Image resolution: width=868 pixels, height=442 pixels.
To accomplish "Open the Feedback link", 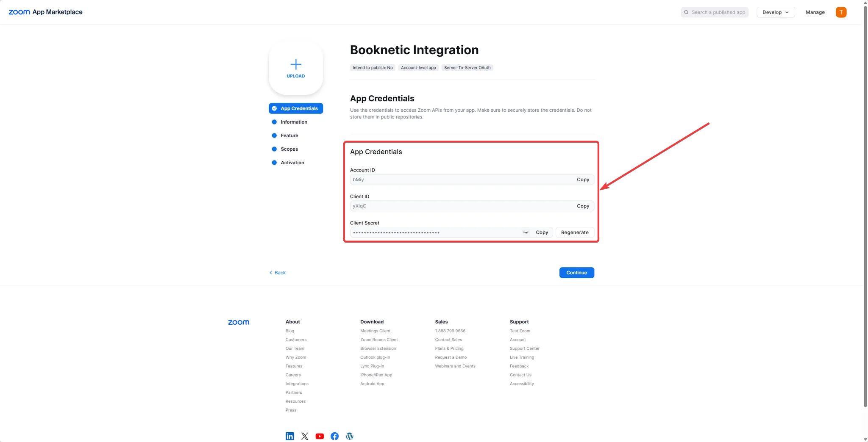I will [x=519, y=366].
